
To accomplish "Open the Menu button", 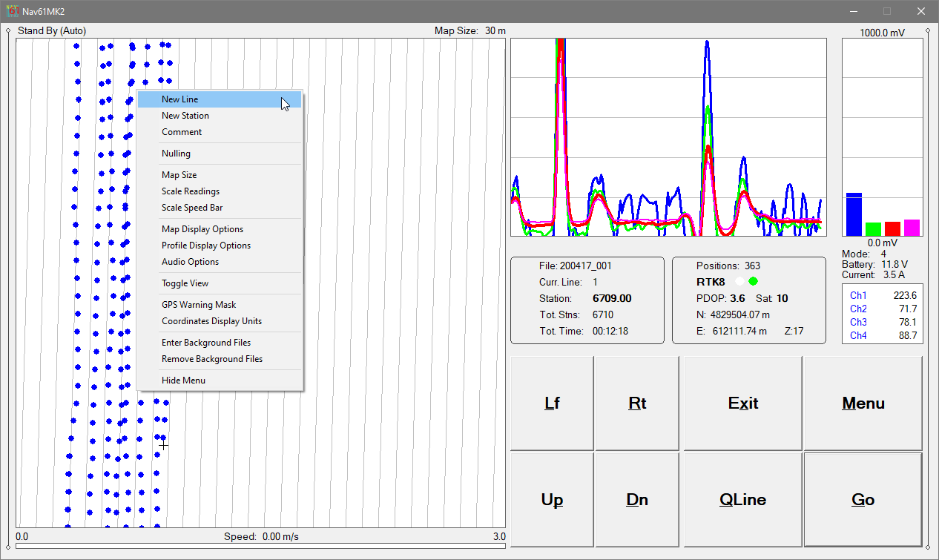I will pyautogui.click(x=863, y=403).
